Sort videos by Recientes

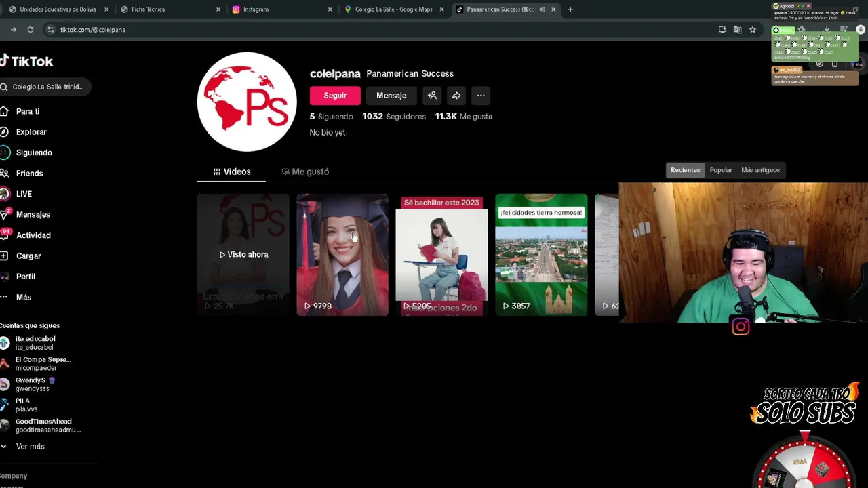pyautogui.click(x=686, y=170)
